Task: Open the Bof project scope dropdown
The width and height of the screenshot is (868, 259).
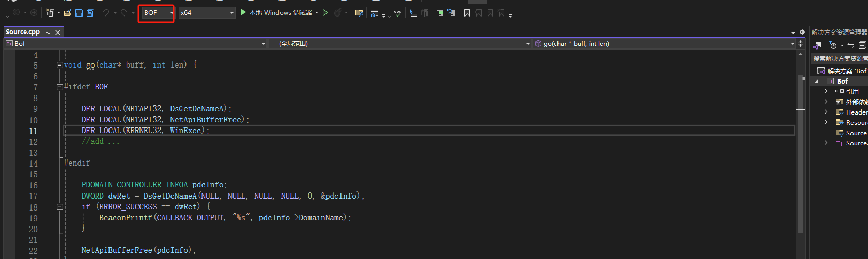Action: [135, 44]
